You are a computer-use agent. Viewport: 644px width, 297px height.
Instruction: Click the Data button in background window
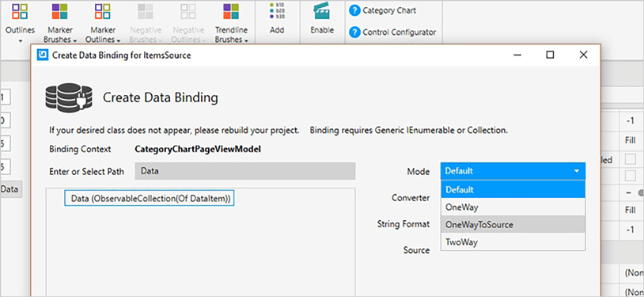(10, 189)
